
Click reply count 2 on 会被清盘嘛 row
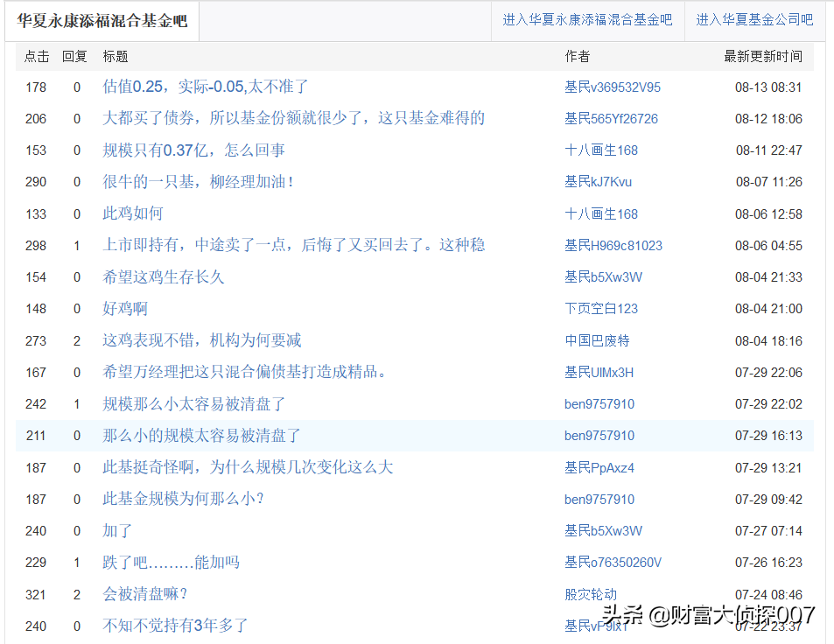pos(77,594)
